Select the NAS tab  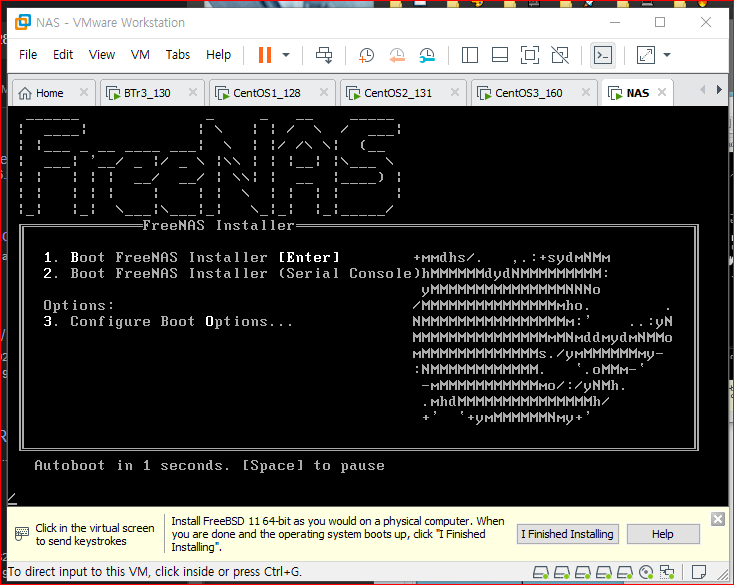pyautogui.click(x=637, y=93)
